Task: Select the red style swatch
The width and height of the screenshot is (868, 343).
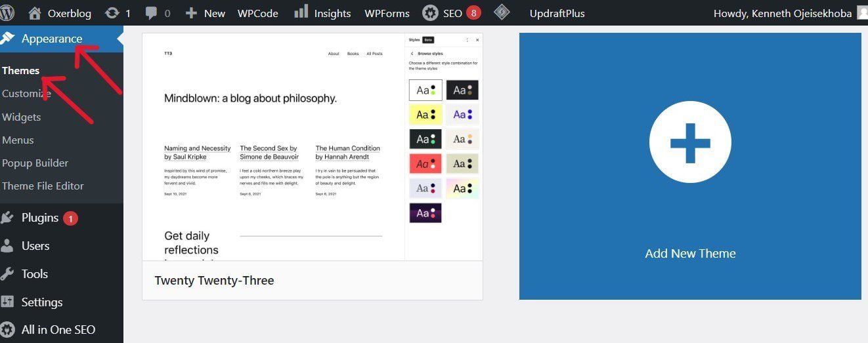Action: (425, 163)
